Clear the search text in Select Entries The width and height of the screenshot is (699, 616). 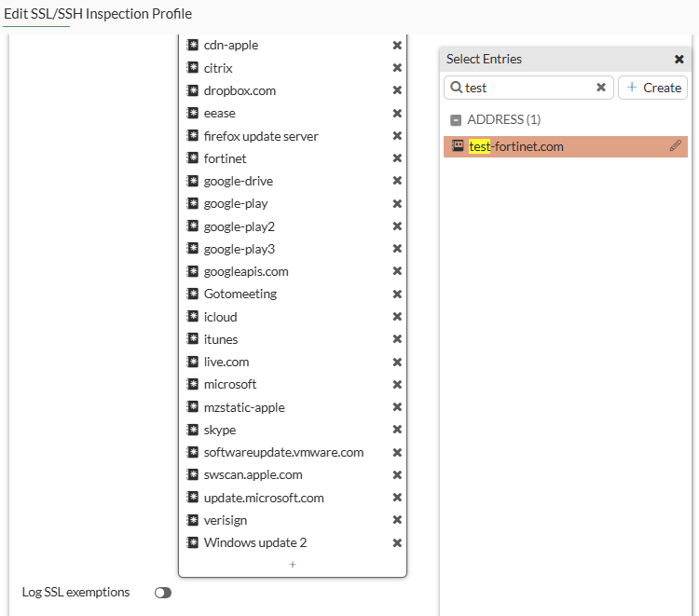(x=601, y=88)
